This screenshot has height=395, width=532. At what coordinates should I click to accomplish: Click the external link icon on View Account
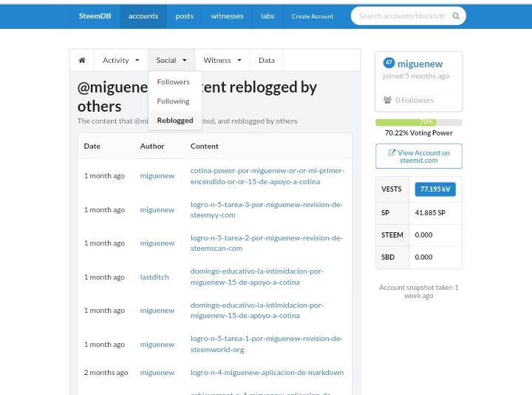pyautogui.click(x=392, y=152)
